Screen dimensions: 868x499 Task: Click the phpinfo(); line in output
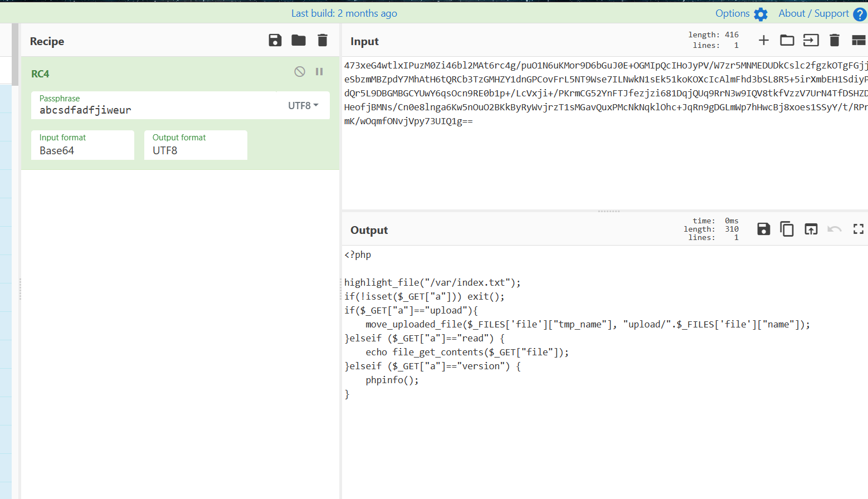coord(392,380)
